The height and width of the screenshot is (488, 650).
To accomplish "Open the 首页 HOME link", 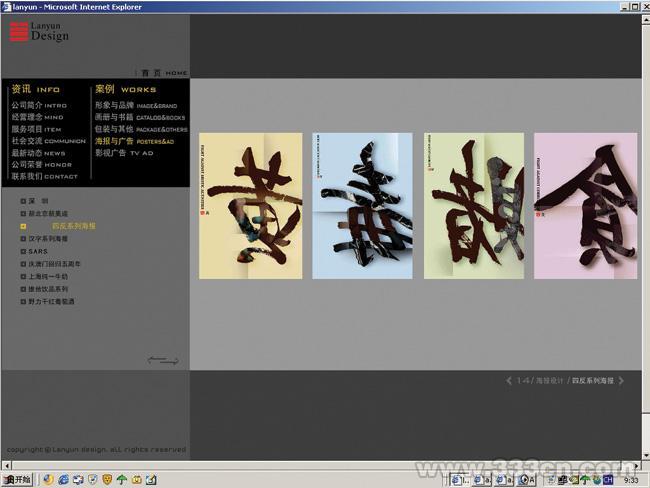I will (x=163, y=73).
